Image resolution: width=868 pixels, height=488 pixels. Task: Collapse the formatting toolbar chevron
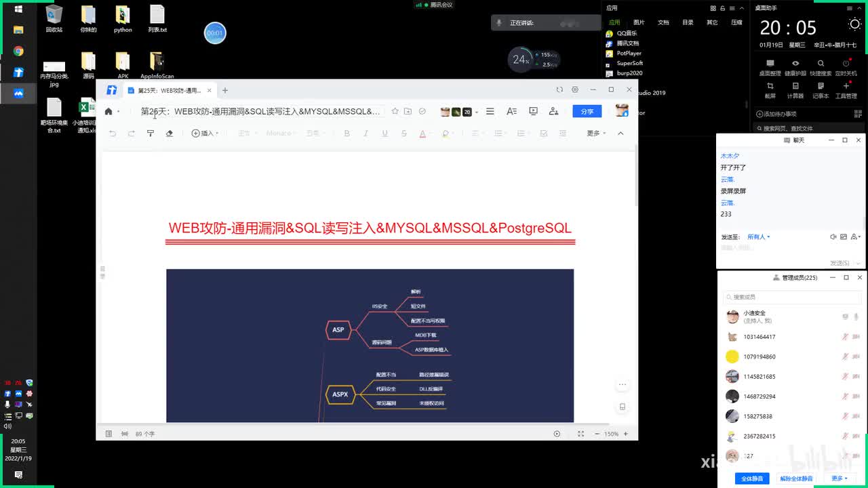click(x=620, y=134)
